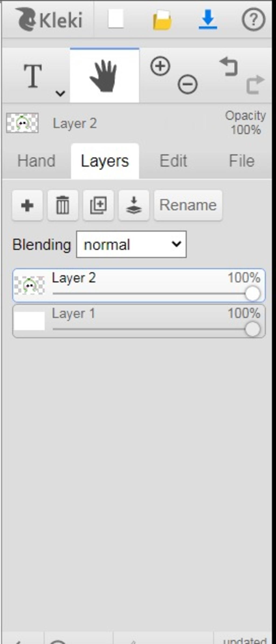Expand the tool options chevron

(60, 93)
